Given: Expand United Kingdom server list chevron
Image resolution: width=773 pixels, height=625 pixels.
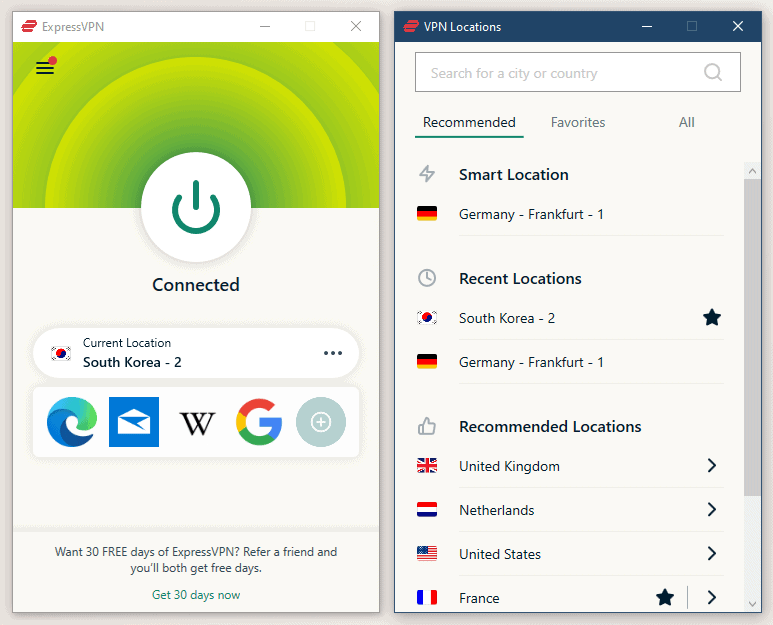Looking at the screenshot, I should coord(711,465).
